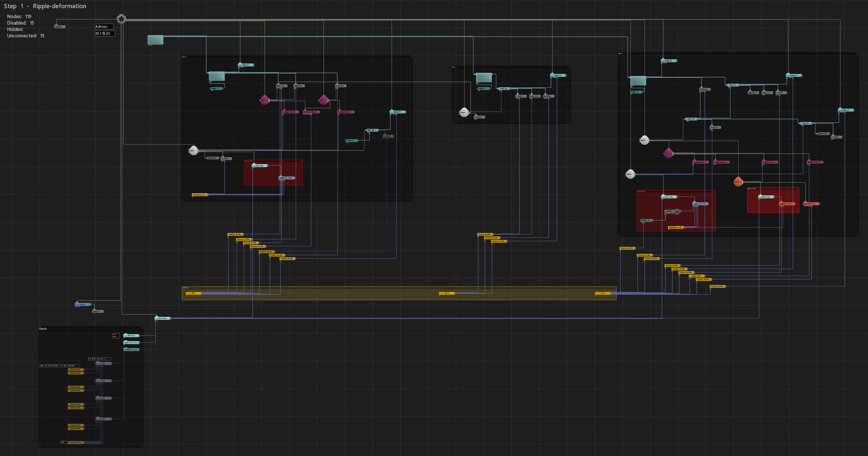Image resolution: width=868 pixels, height=456 pixels.
Task: Click the address field showing 10.1.15.51
Action: (x=105, y=33)
